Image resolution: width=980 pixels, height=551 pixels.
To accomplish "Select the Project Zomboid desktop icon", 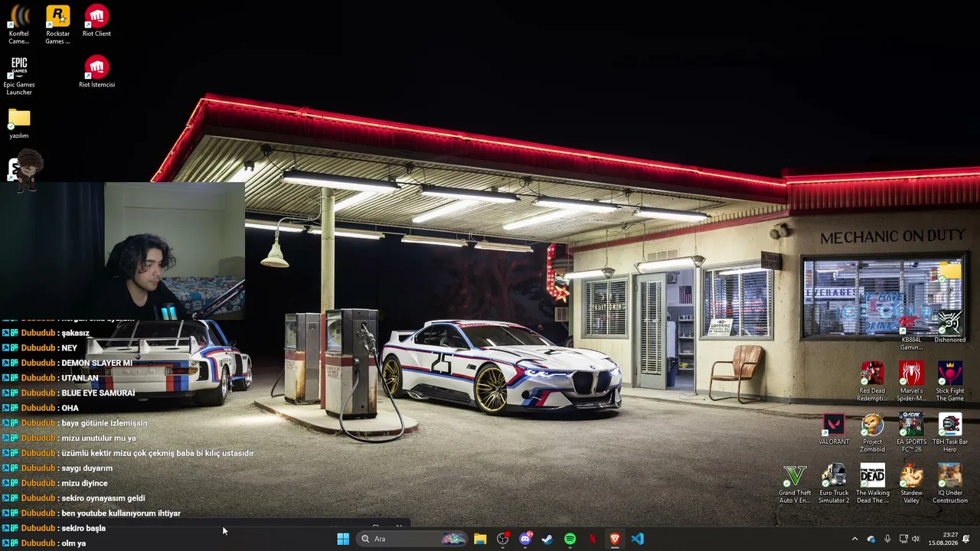I will pyautogui.click(x=872, y=433).
